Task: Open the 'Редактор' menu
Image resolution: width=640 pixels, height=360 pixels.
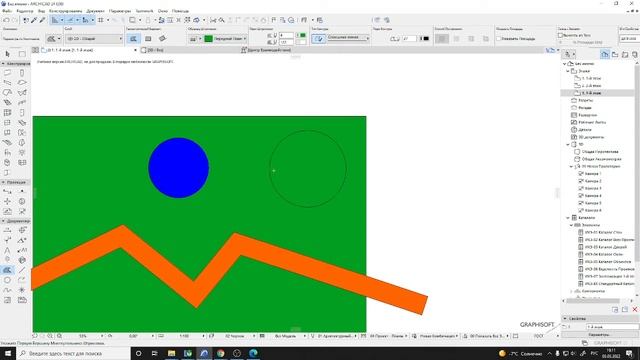Action: click(x=25, y=11)
